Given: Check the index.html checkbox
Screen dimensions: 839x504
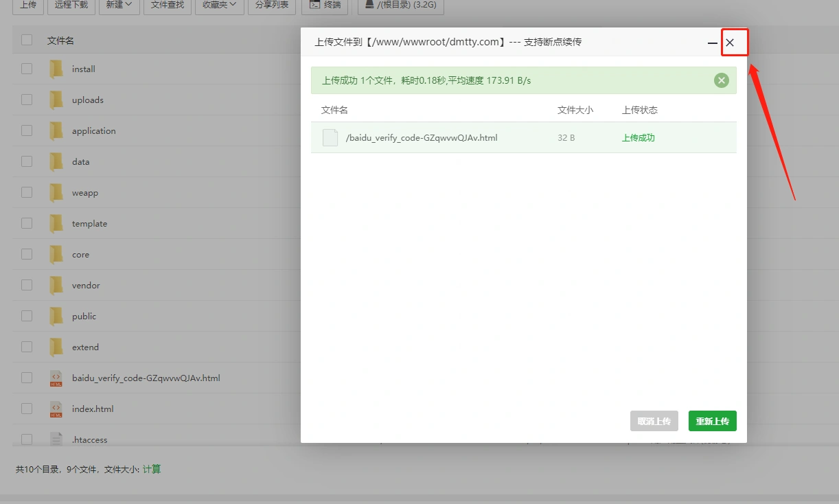Looking at the screenshot, I should click(x=27, y=409).
